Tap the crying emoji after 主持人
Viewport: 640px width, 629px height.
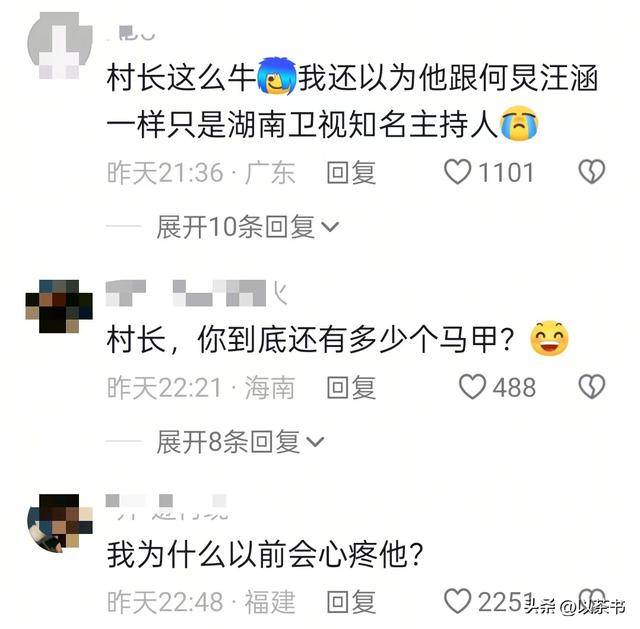tap(519, 123)
